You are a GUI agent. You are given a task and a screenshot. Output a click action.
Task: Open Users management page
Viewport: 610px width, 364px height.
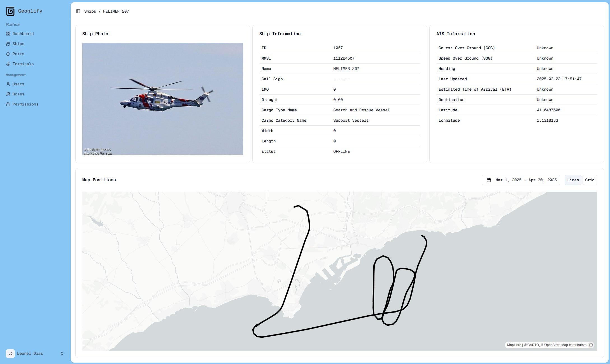18,84
